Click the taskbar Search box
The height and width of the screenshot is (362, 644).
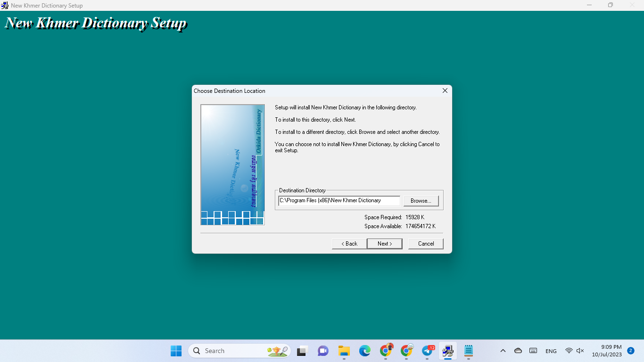pyautogui.click(x=239, y=351)
